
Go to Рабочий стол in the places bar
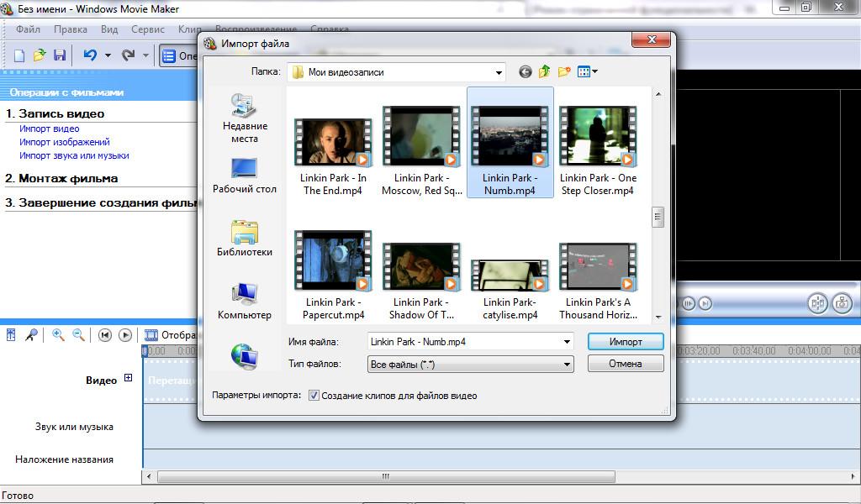point(245,176)
